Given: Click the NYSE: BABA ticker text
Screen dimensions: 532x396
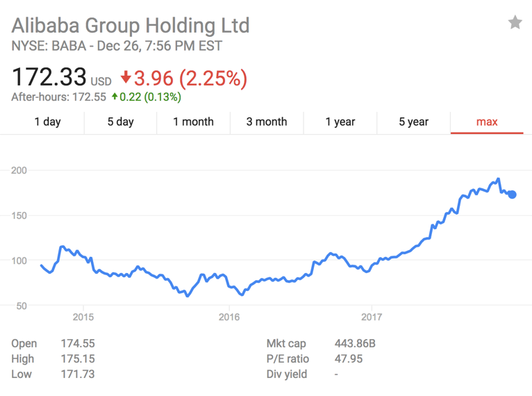Looking at the screenshot, I should 49,47.
